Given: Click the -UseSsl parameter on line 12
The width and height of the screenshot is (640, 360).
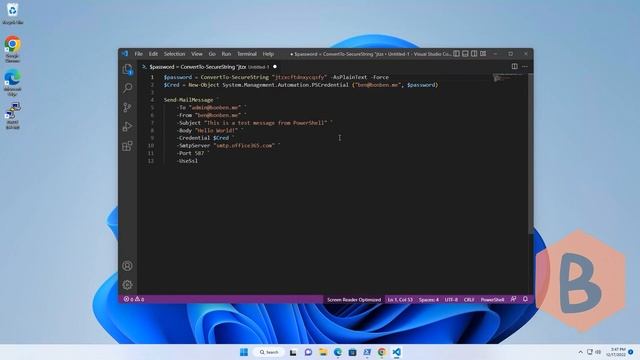Looking at the screenshot, I should tap(188, 161).
